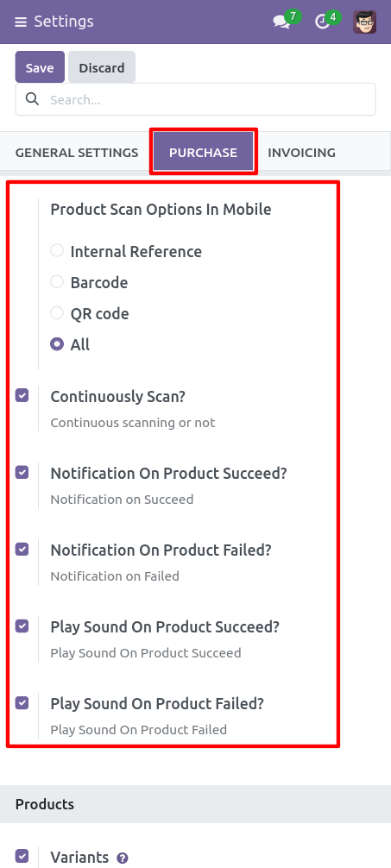Click the Save button
This screenshot has height=868, width=391.
(x=40, y=67)
